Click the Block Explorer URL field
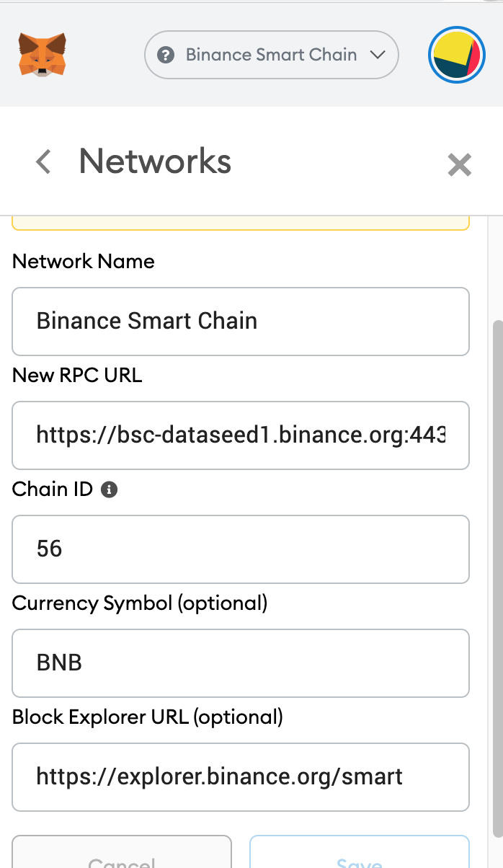The width and height of the screenshot is (503, 868). [241, 777]
